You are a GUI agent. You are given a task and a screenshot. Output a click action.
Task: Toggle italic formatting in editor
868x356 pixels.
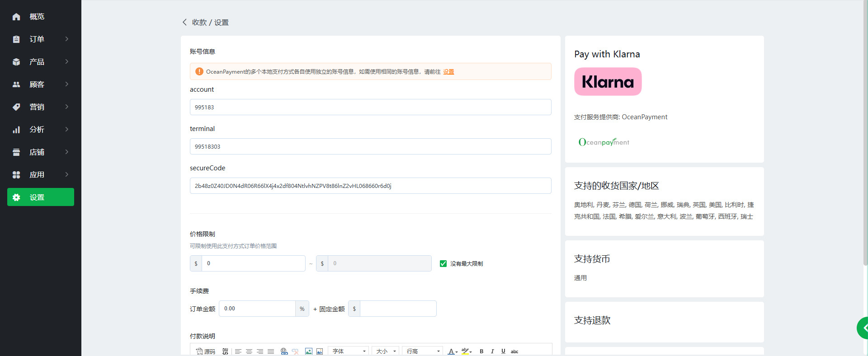(x=492, y=351)
